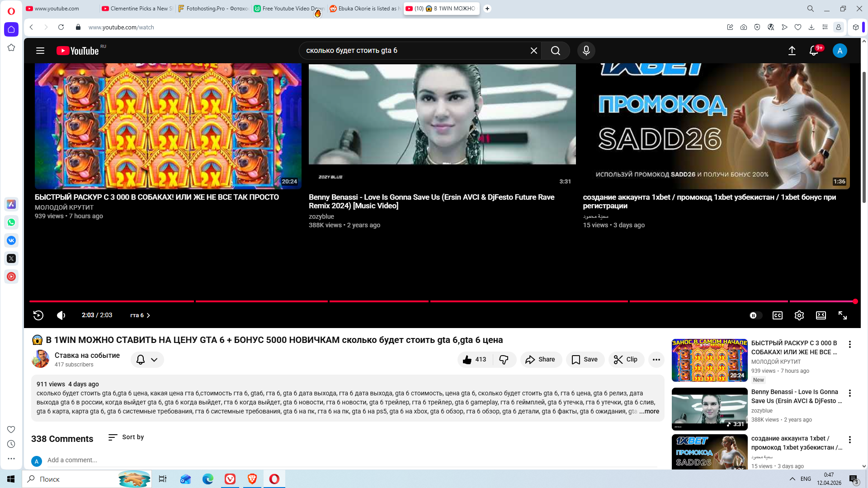Enter fullscreen video mode
868x488 pixels.
point(842,315)
